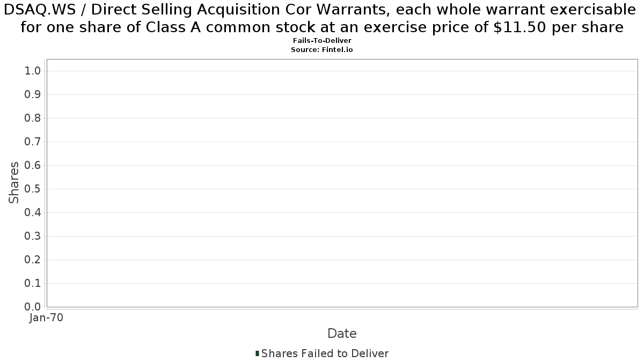Click the 0.6 y-axis tick label

click(33, 166)
